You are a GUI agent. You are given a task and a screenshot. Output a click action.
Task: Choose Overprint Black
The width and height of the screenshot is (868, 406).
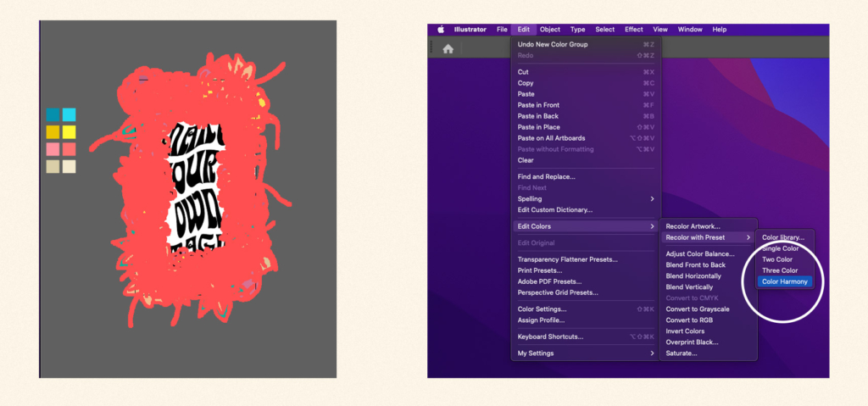tap(709, 342)
